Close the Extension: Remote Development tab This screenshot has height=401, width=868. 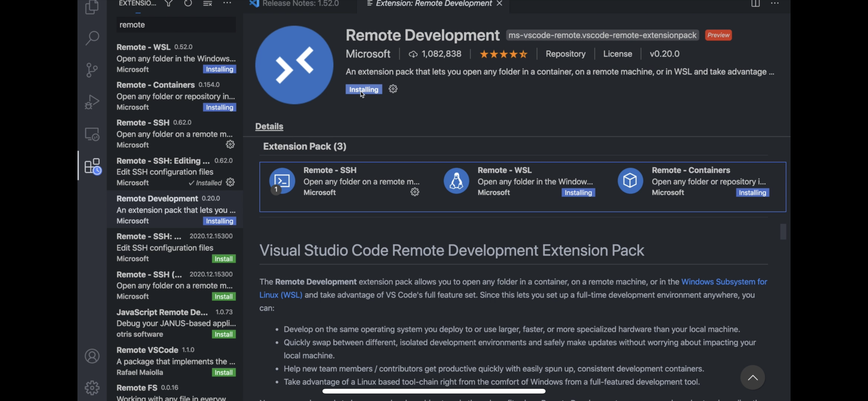click(499, 3)
